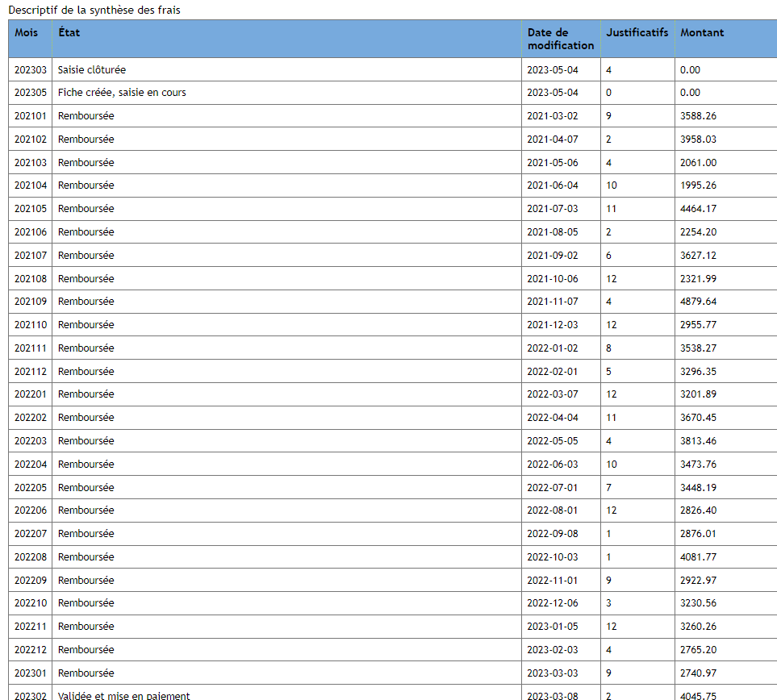Viewport: 777px width, 700px height.
Task: Click the 'Mois' column header
Action: click(x=30, y=39)
